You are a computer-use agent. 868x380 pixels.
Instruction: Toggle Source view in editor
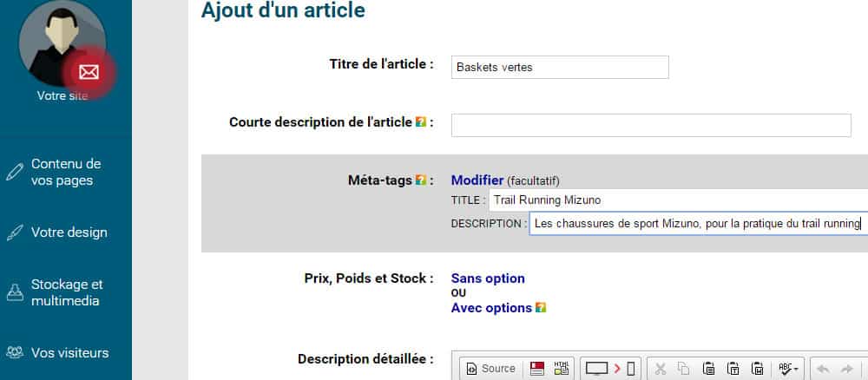[x=491, y=369]
